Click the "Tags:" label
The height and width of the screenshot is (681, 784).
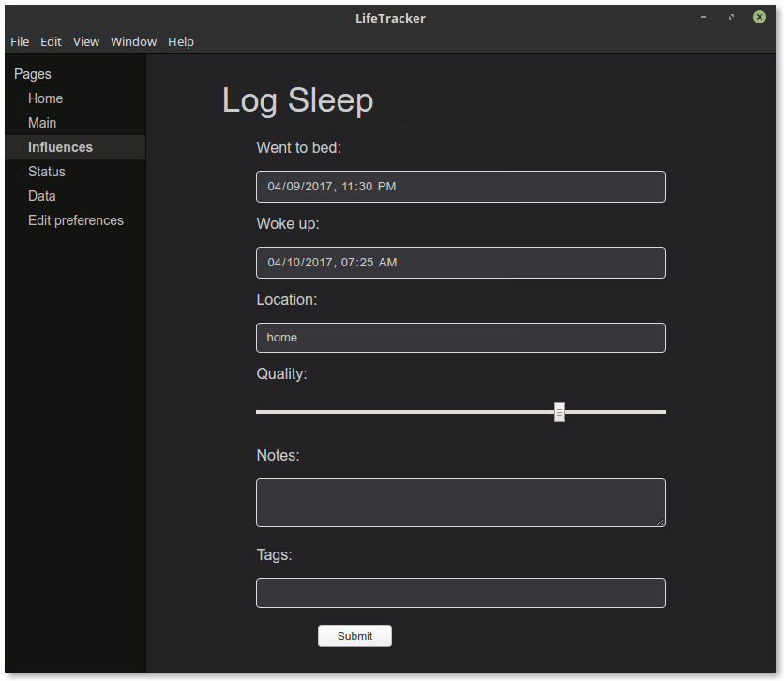(x=274, y=555)
